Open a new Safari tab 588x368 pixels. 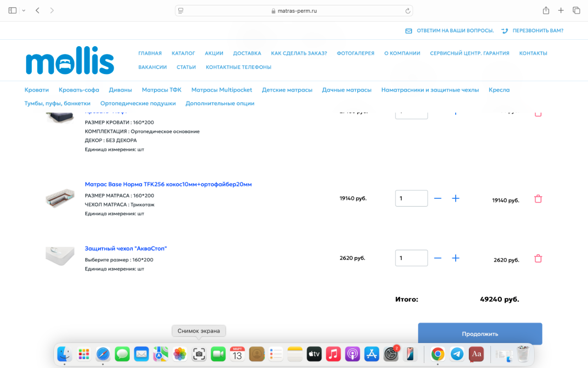pyautogui.click(x=561, y=10)
